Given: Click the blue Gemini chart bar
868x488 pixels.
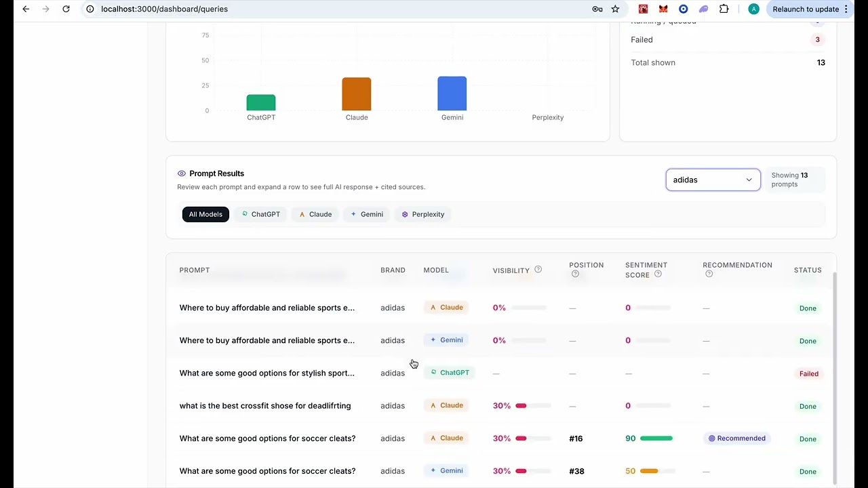Looking at the screenshot, I should 452,93.
